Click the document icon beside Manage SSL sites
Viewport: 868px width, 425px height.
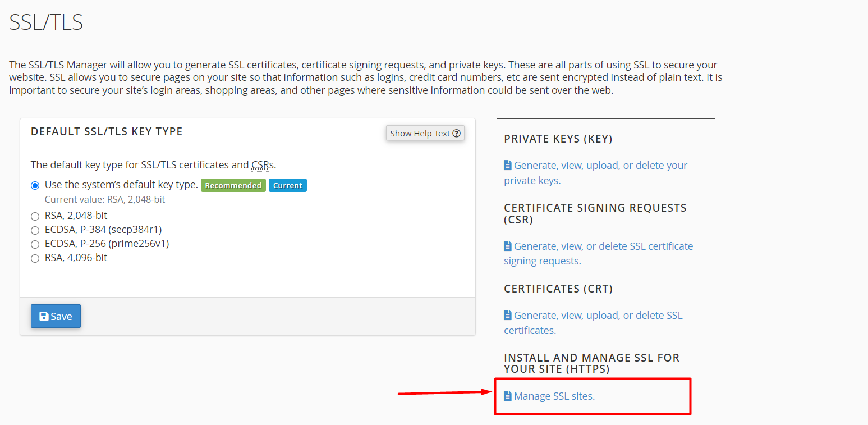tap(508, 396)
